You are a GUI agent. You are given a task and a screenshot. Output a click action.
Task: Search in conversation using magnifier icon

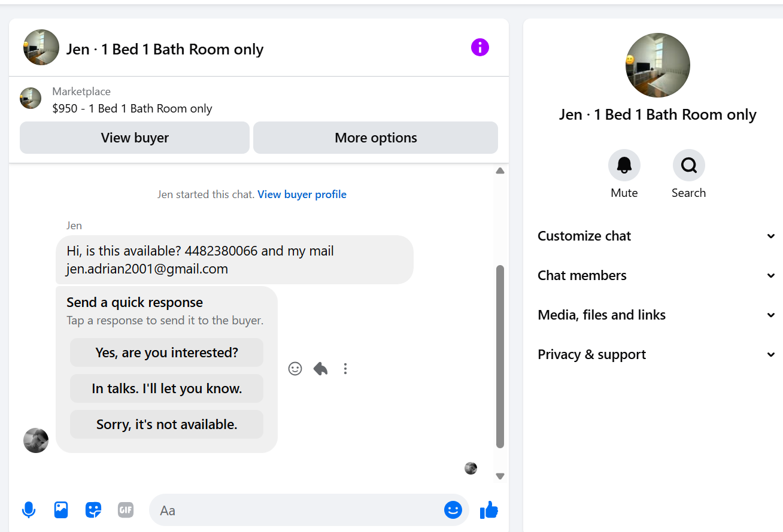689,165
